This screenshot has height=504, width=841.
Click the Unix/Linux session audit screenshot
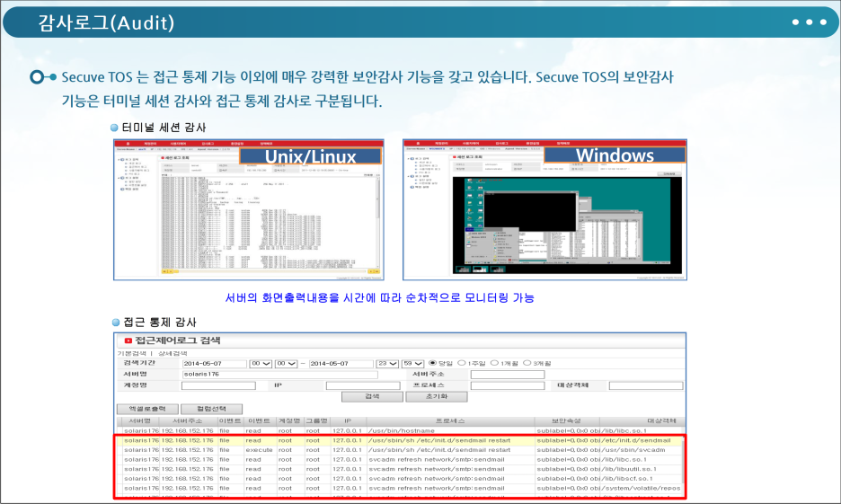[x=249, y=209]
